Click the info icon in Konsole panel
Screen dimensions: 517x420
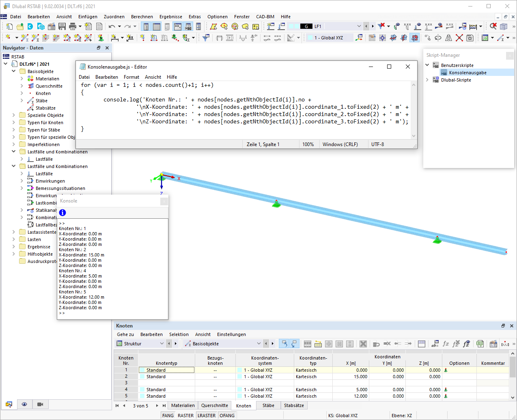coord(62,213)
